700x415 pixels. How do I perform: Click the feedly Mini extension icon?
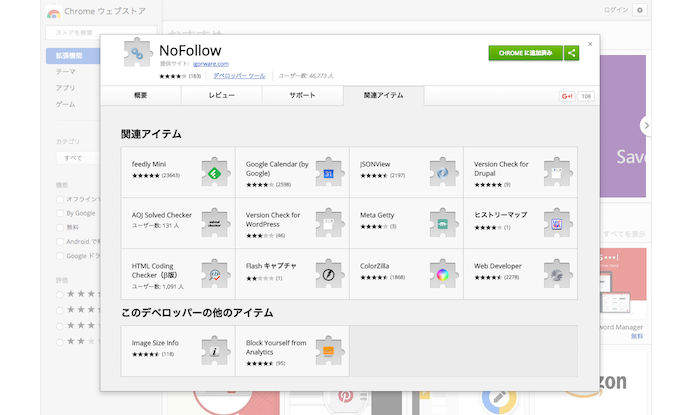(215, 172)
